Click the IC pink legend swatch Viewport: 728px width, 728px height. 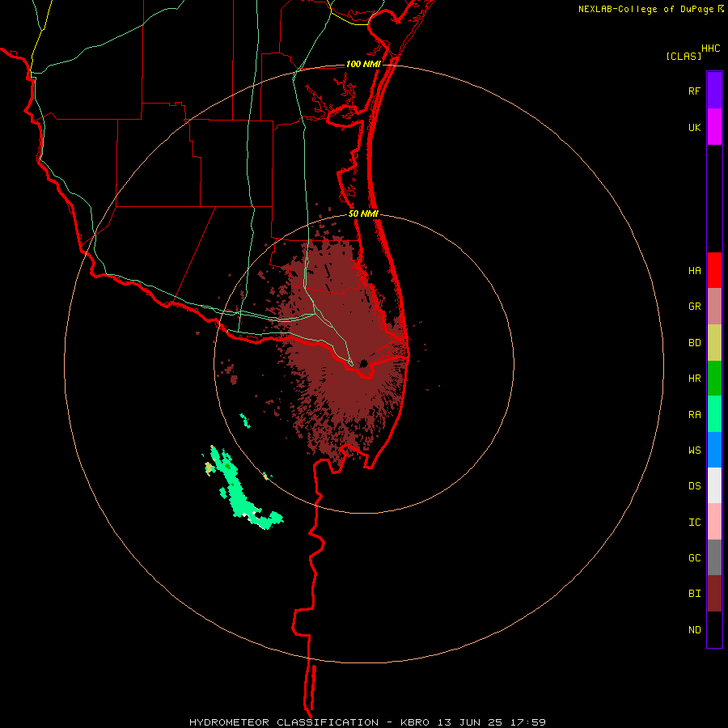point(714,522)
